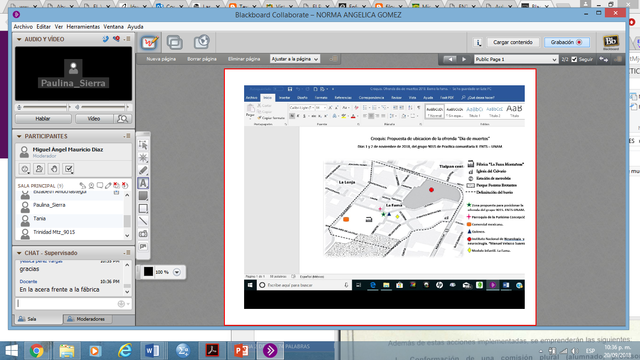Select the pencil drawing tool
Viewport: 640px width, 360px height.
pos(143,171)
